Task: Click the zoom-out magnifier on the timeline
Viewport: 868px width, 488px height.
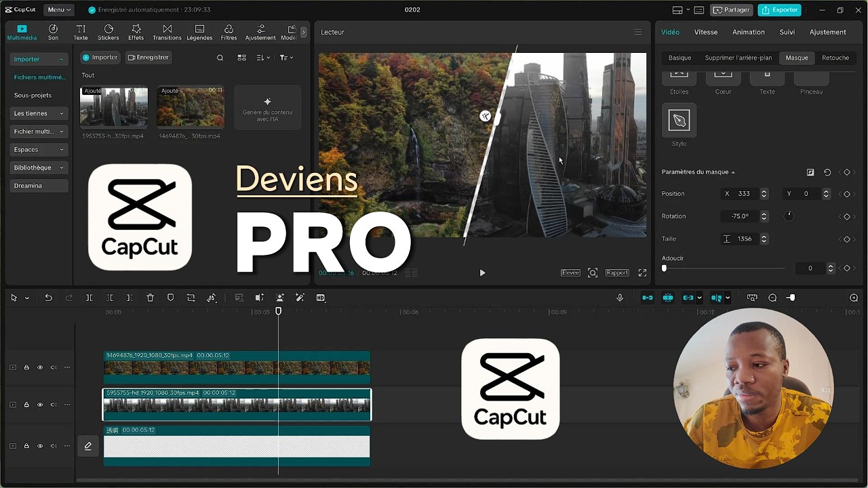Action: pos(772,298)
